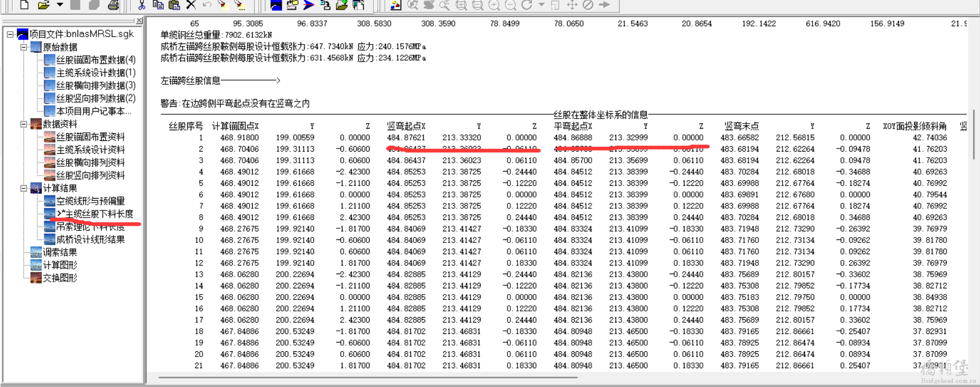
Task: Click the 原始数据 folder icon
Action: [36, 47]
